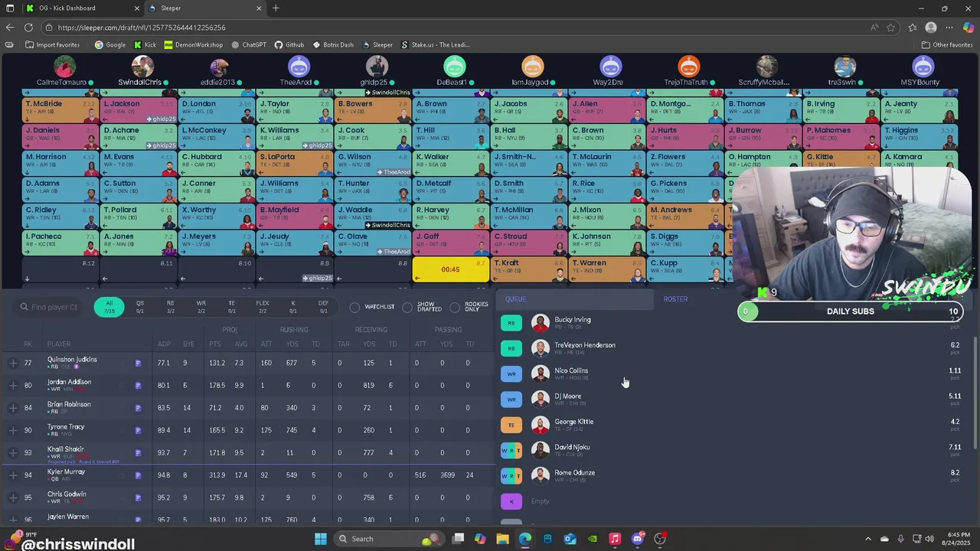Favorite this page with the star icon
The height and width of the screenshot is (551, 980).
click(x=891, y=28)
